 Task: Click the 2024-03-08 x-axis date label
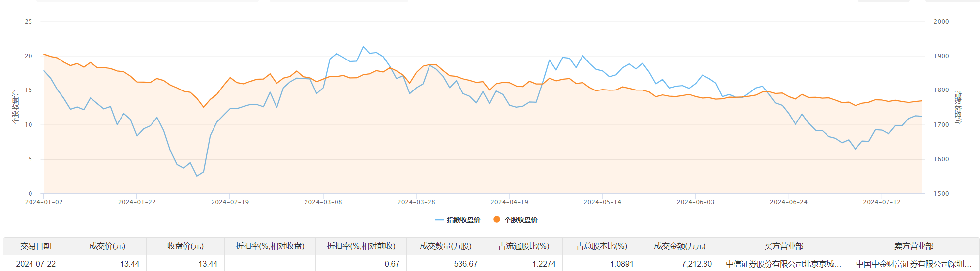pyautogui.click(x=323, y=202)
